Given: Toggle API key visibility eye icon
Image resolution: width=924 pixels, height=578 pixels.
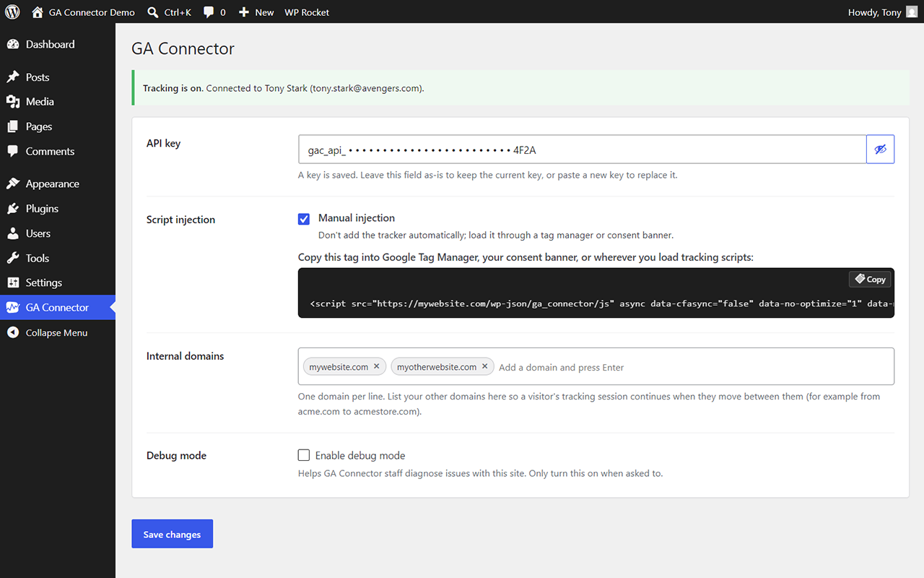Looking at the screenshot, I should tap(880, 150).
